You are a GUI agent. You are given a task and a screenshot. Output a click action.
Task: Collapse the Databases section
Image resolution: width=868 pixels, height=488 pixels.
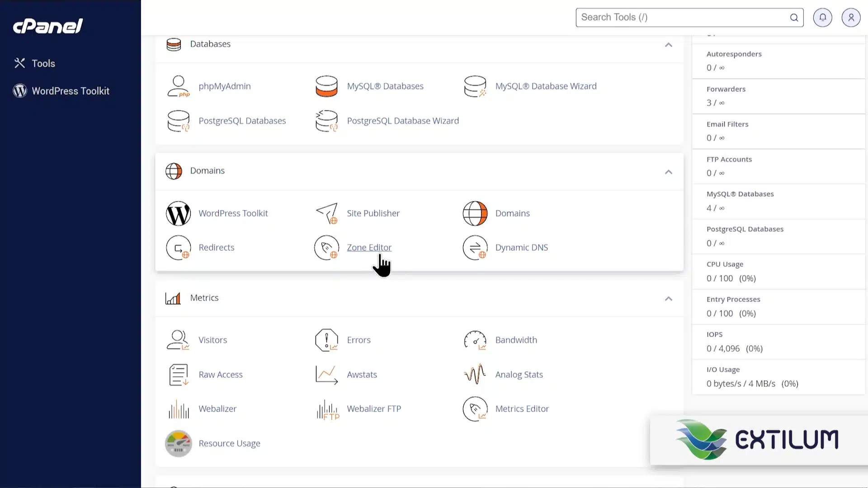pyautogui.click(x=669, y=45)
